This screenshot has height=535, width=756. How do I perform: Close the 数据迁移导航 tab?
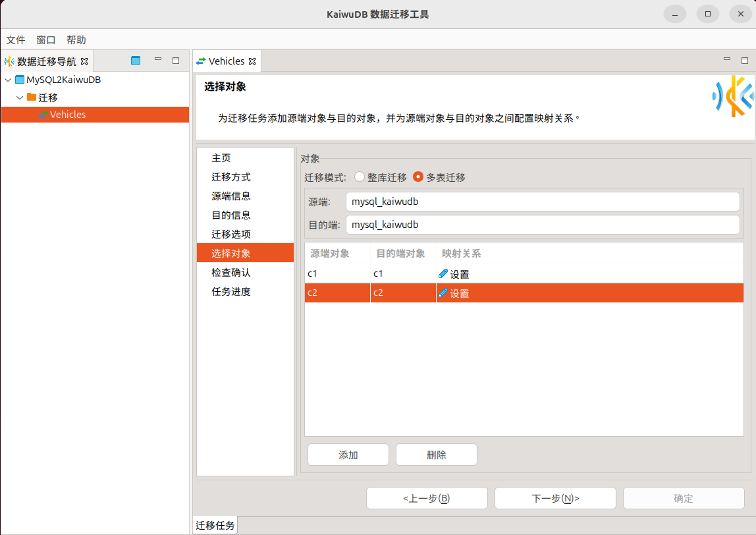pos(84,61)
